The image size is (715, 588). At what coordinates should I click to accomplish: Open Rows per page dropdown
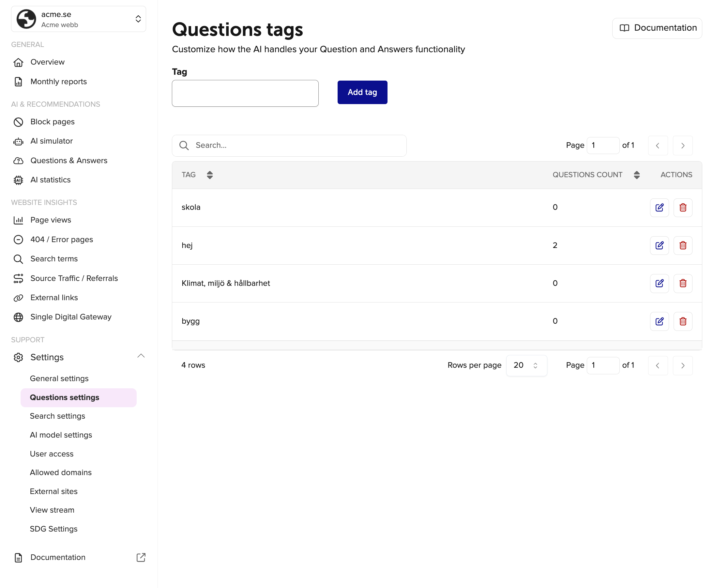(x=526, y=365)
